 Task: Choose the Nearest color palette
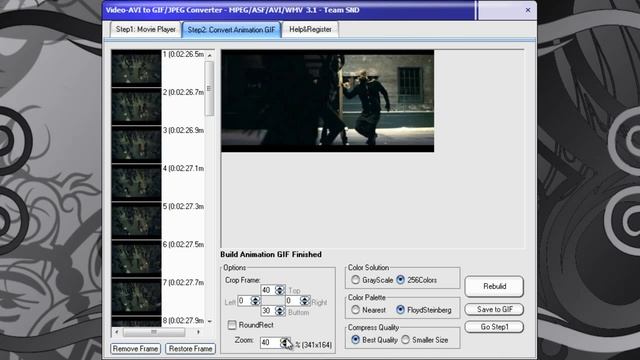(368, 310)
